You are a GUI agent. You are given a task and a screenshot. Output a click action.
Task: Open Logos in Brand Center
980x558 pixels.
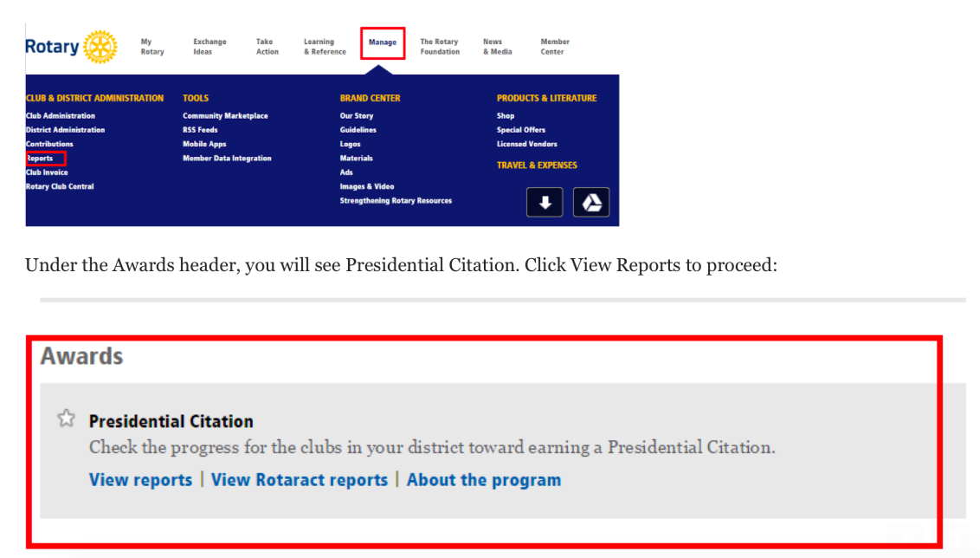(350, 144)
